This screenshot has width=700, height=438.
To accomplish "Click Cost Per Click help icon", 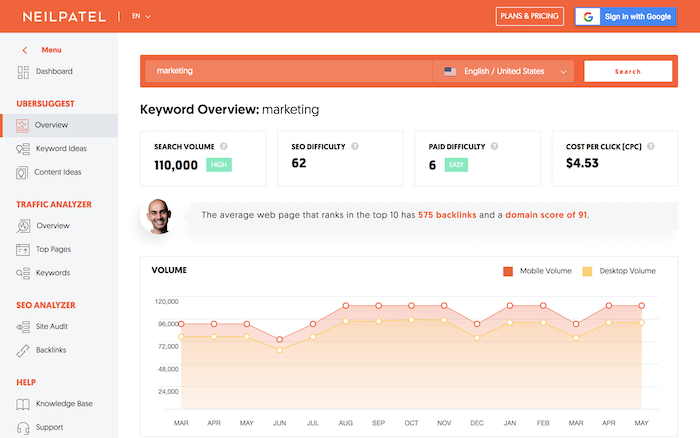I will [651, 146].
